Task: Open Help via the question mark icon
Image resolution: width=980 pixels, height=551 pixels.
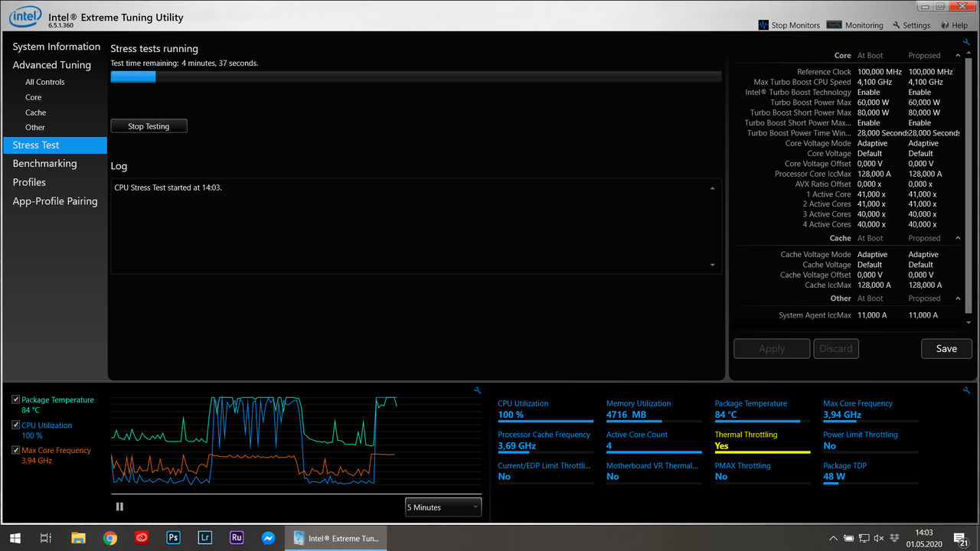Action: click(x=944, y=25)
